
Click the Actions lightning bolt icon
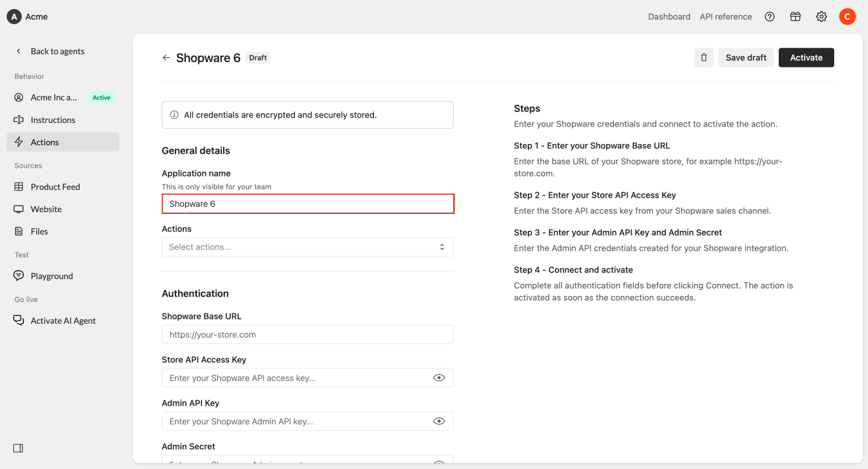(x=19, y=142)
